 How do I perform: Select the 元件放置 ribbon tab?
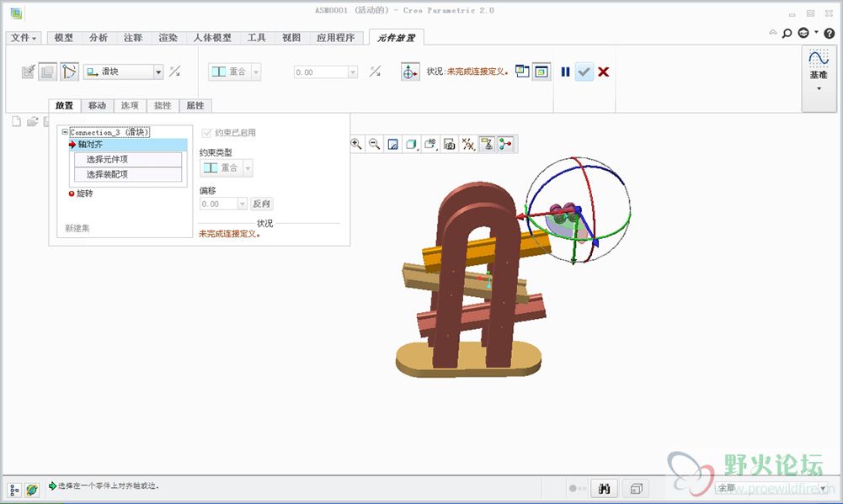coord(396,38)
